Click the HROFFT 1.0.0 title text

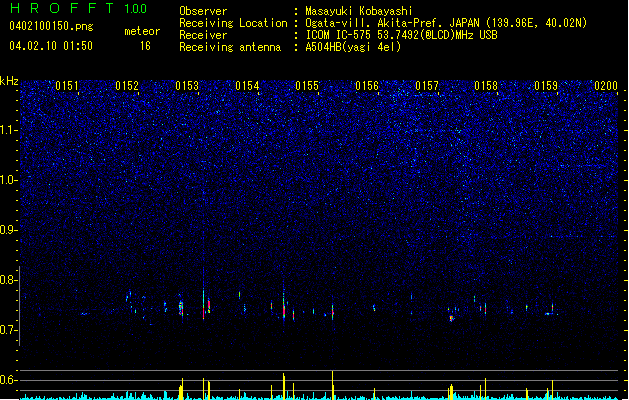click(79, 8)
